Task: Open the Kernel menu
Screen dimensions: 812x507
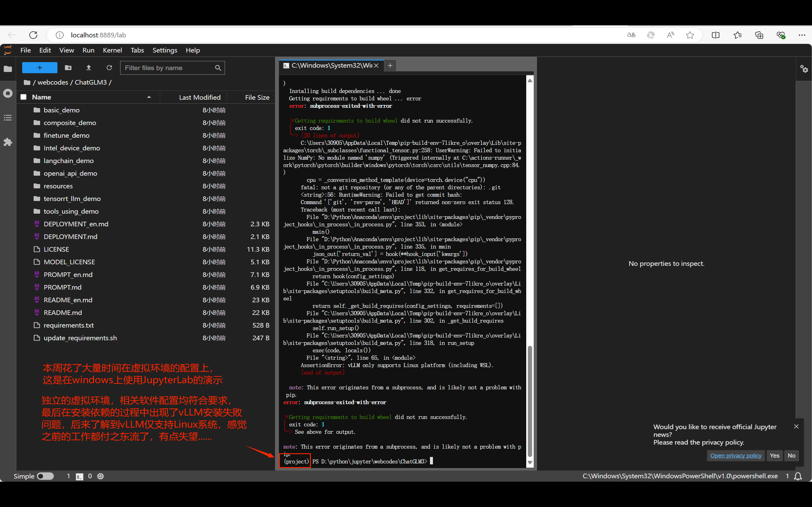Action: [x=112, y=50]
